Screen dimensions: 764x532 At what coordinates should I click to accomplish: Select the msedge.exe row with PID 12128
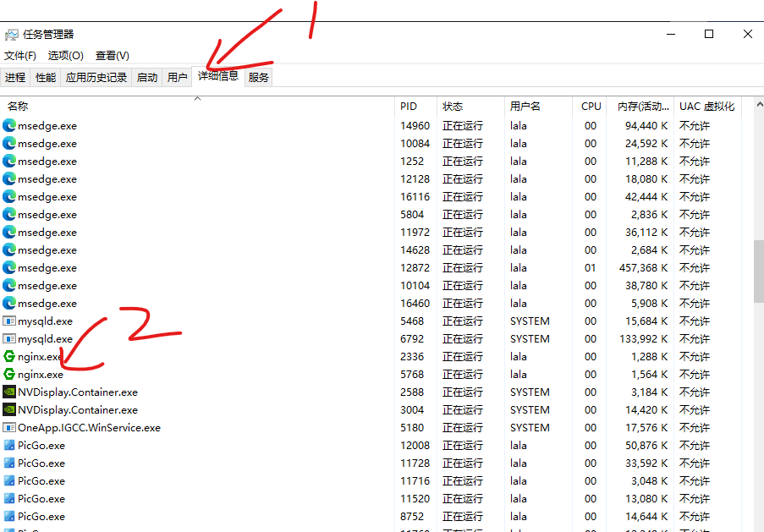pos(371,178)
